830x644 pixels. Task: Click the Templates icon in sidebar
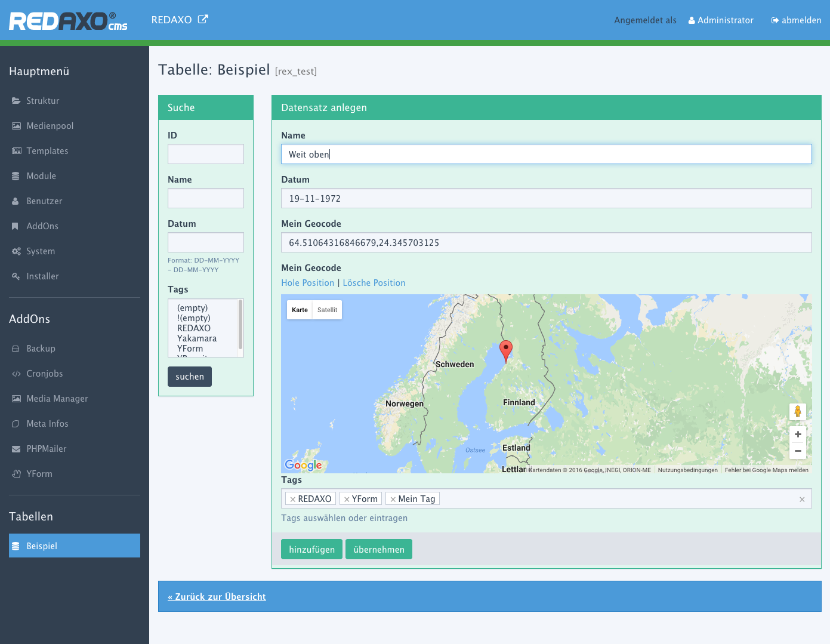[x=16, y=151]
